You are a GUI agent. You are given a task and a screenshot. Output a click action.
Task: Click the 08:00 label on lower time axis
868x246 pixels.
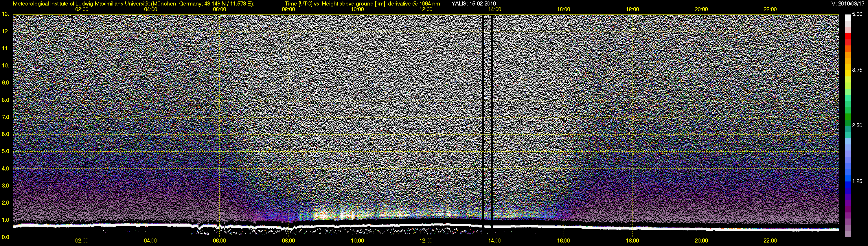(288, 241)
